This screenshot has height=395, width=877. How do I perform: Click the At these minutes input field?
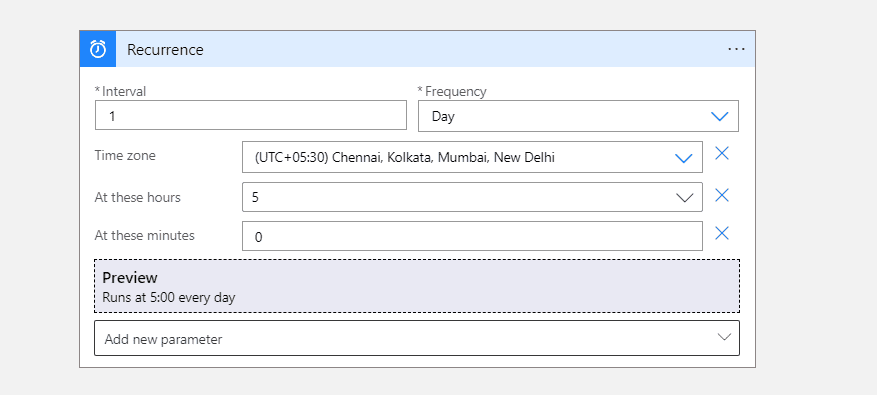point(472,236)
